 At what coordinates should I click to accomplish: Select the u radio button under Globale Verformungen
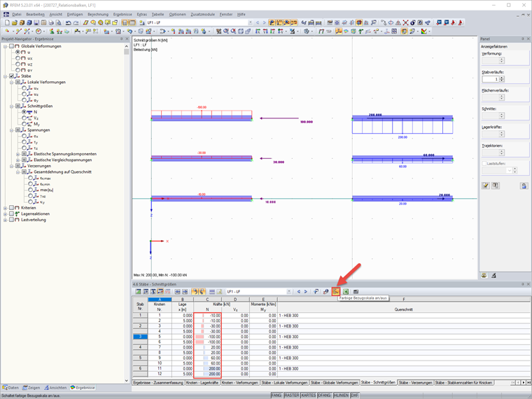pyautogui.click(x=17, y=52)
